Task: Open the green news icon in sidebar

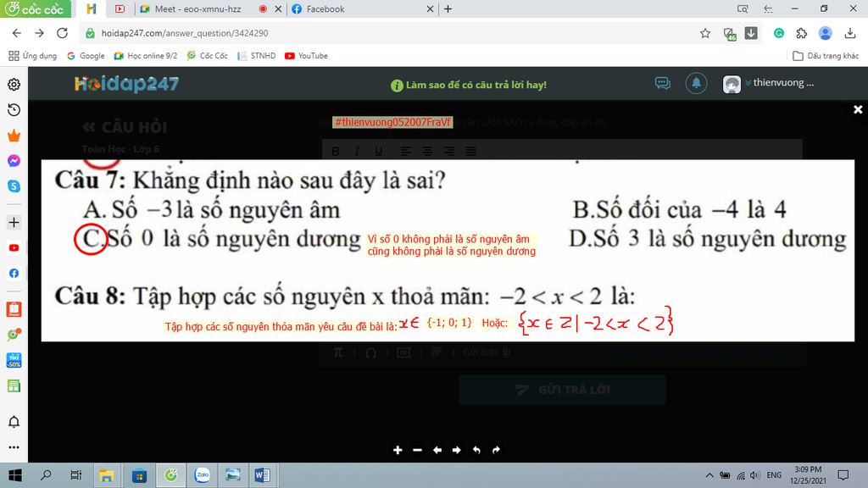Action: [x=14, y=385]
